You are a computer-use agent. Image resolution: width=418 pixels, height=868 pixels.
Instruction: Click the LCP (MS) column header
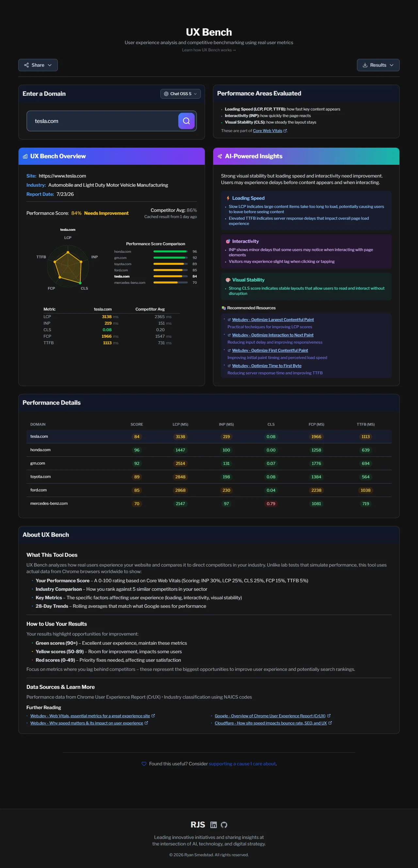pos(180,424)
